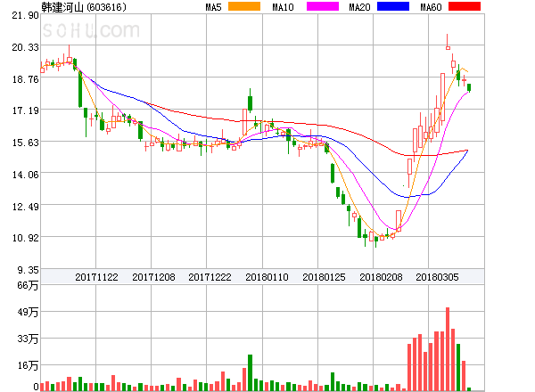This screenshot has height=392, width=535.
Task: Click the tallest red volume bar
Action: click(448, 349)
